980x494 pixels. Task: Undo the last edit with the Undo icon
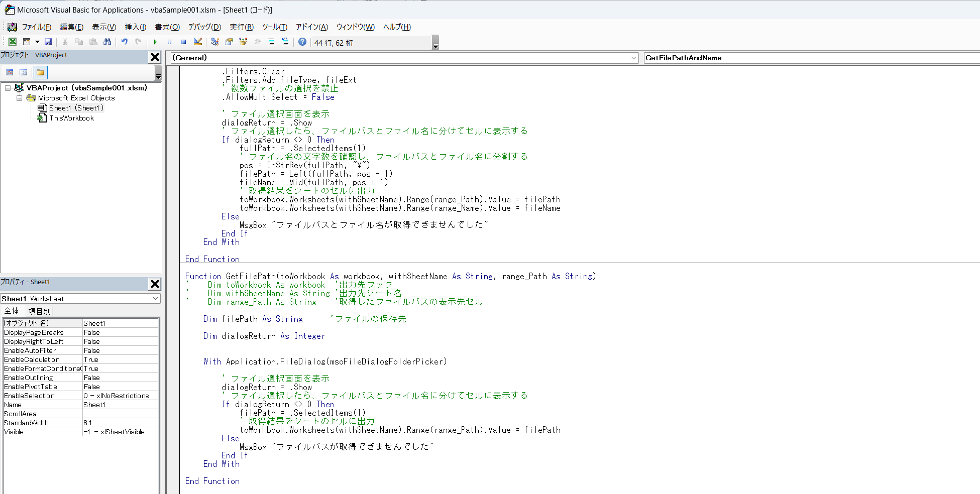pos(124,42)
